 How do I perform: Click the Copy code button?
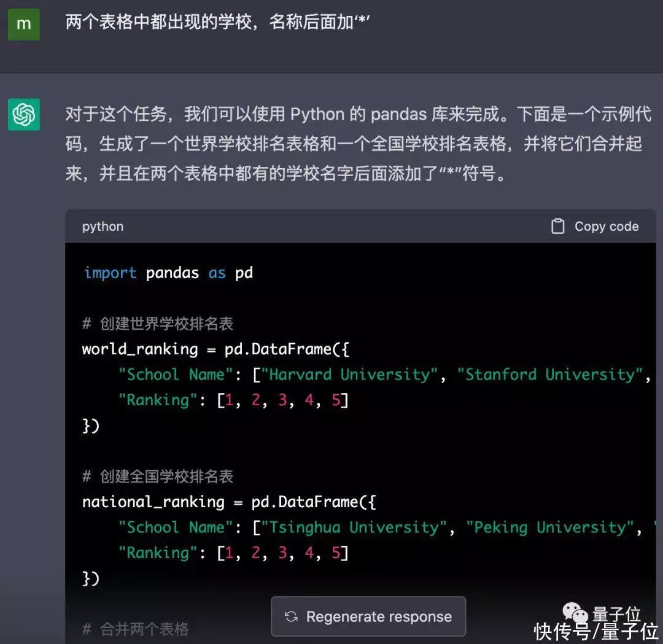[595, 226]
